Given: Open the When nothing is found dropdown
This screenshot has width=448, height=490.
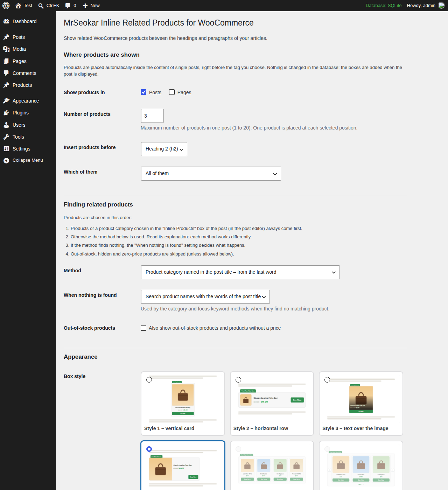Looking at the screenshot, I should 205,297.
